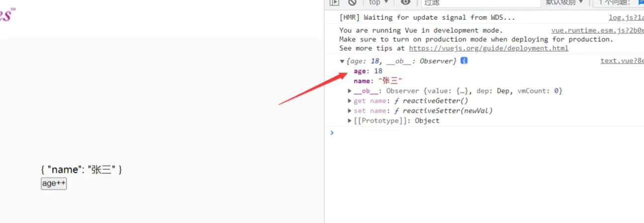Open the log.js source link
The height and width of the screenshot is (223, 644).
click(x=626, y=17)
